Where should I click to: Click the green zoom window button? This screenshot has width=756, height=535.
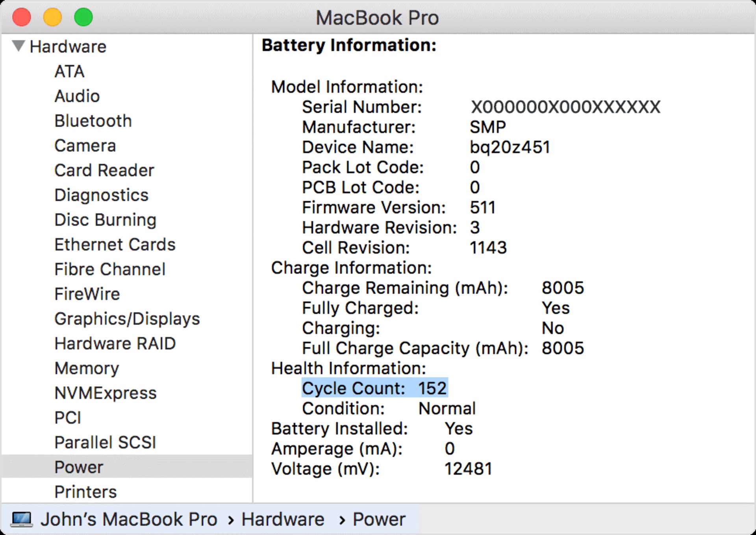83,18
